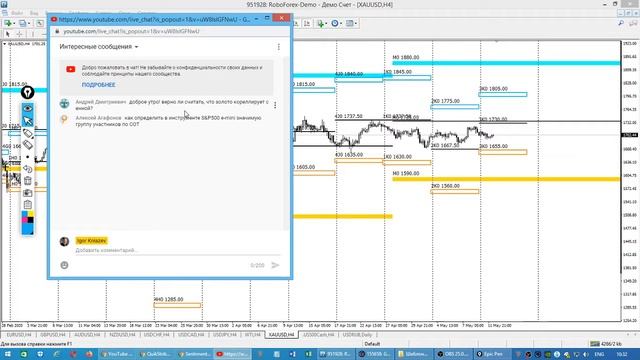Image resolution: width=640 pixels, height=360 pixels.
Task: Open the Windows Start button
Action: (x=7, y=354)
